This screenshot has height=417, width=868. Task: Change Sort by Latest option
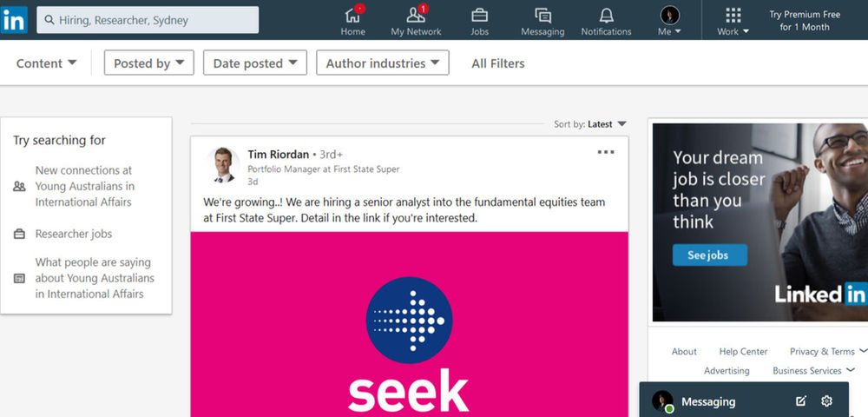pos(606,124)
